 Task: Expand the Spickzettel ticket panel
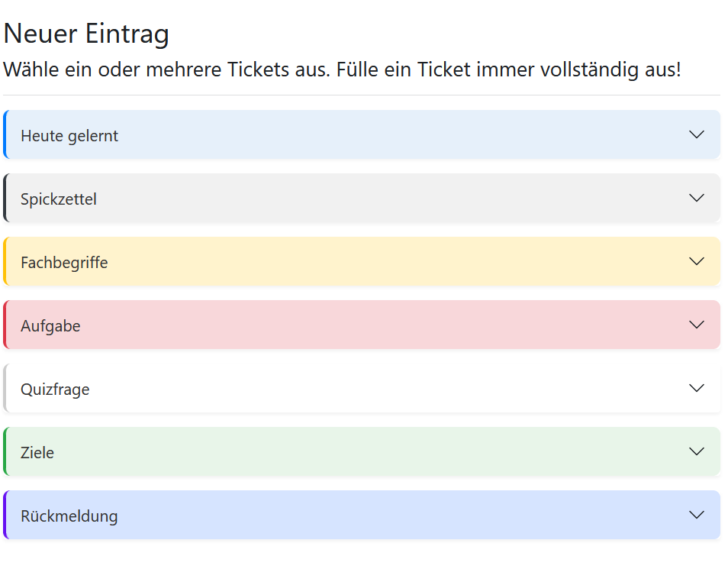[362, 198]
